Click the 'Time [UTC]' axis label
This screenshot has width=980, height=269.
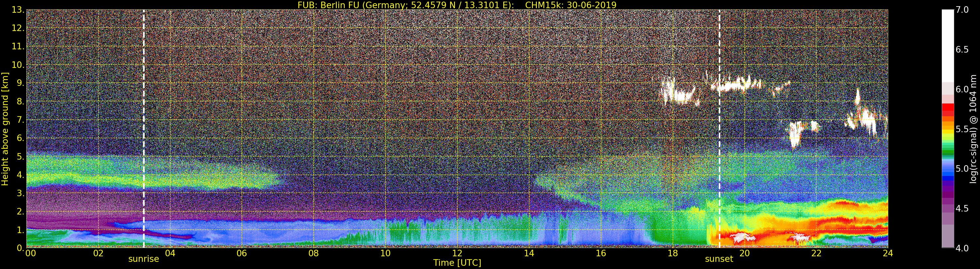pos(457,263)
